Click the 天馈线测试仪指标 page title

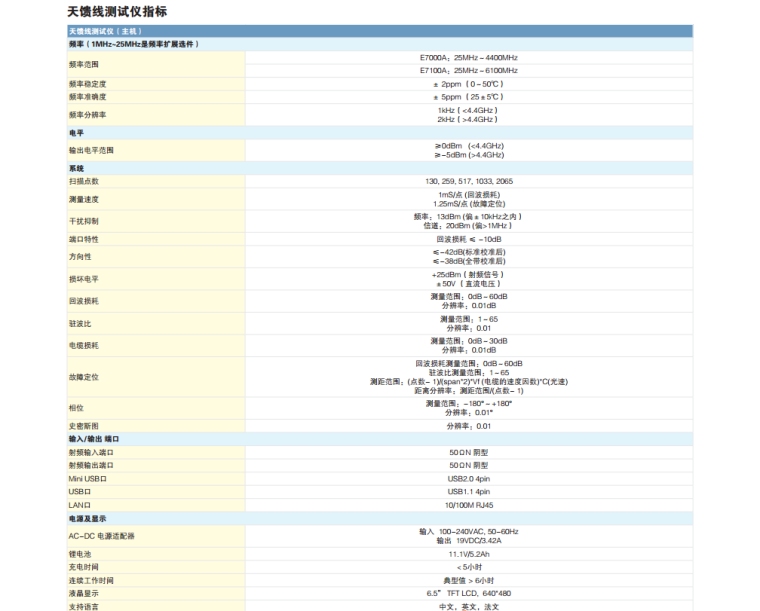coord(116,12)
